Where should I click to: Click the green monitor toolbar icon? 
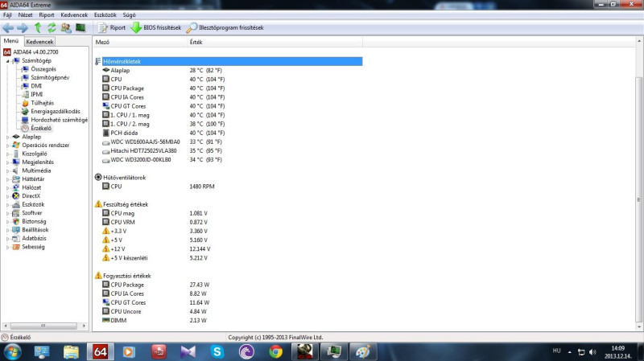click(x=80, y=27)
